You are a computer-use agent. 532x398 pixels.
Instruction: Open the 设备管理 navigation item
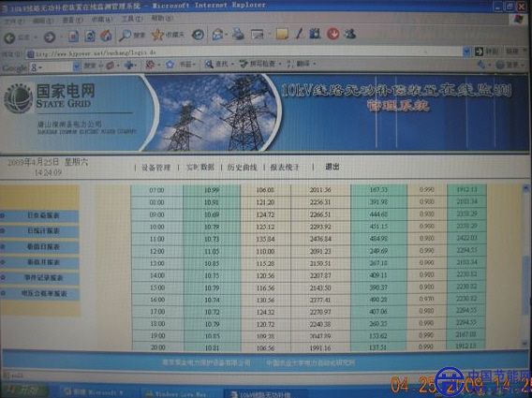pos(155,168)
